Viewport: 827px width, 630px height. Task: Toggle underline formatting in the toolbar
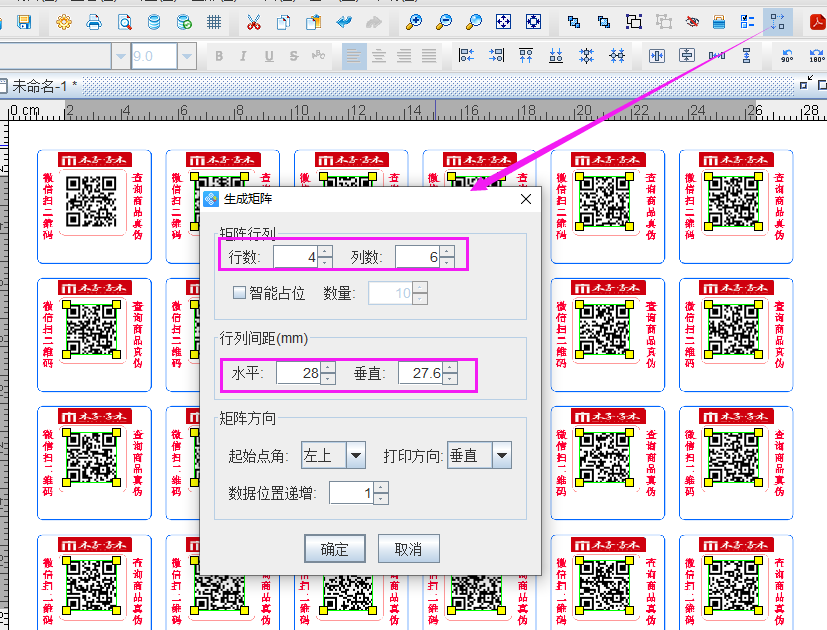point(268,55)
